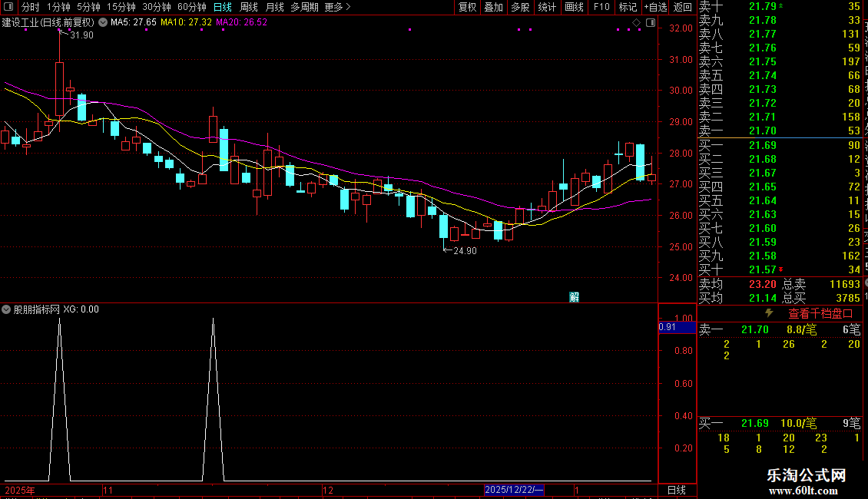Select the 60分钟 period
Image resolution: width=868 pixels, height=499 pixels.
tap(192, 7)
